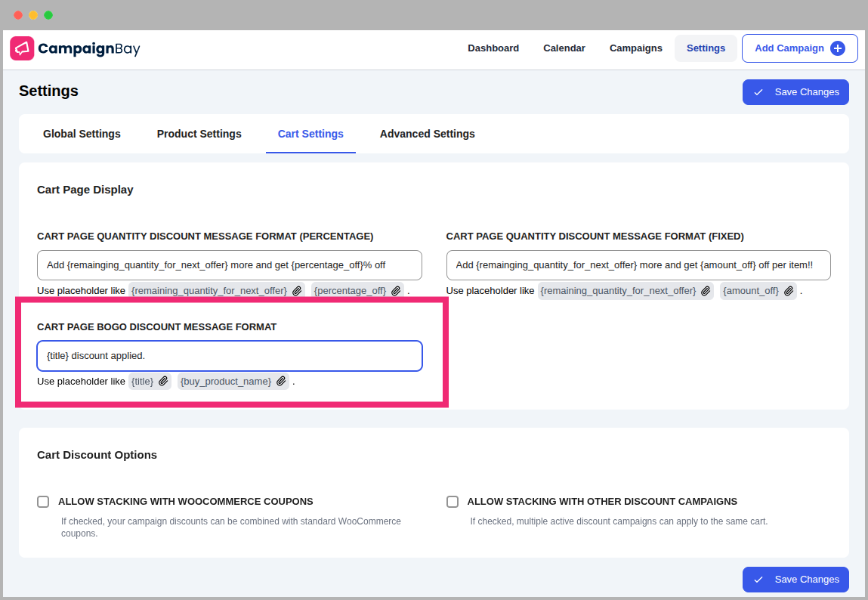Image resolution: width=868 pixels, height=600 pixels.
Task: Switch to the Global Settings tab
Action: coord(82,134)
